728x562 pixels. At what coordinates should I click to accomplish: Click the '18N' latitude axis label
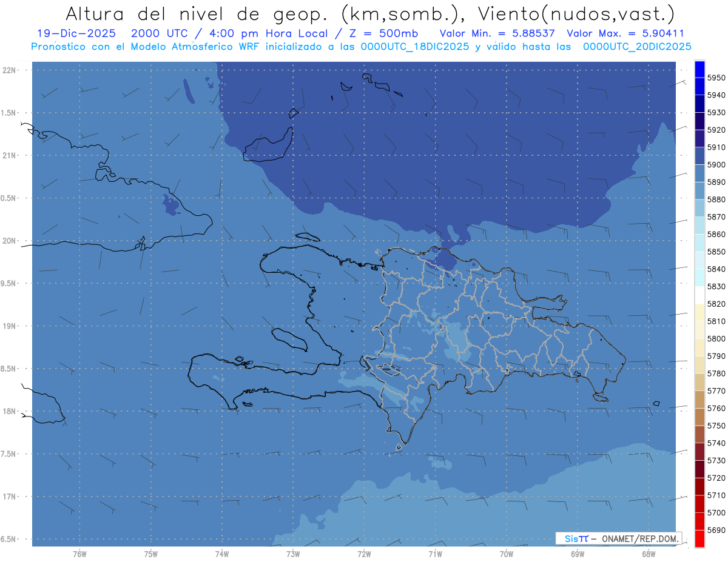pos(10,411)
